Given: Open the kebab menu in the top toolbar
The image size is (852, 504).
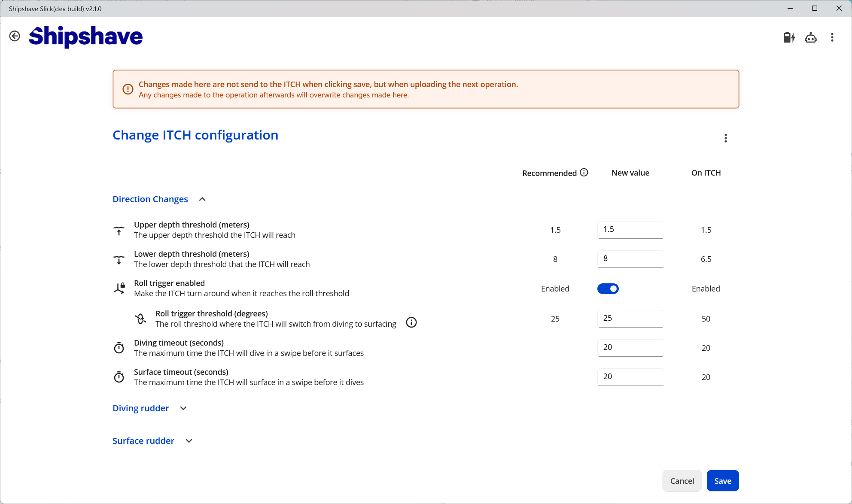Looking at the screenshot, I should pos(832,37).
